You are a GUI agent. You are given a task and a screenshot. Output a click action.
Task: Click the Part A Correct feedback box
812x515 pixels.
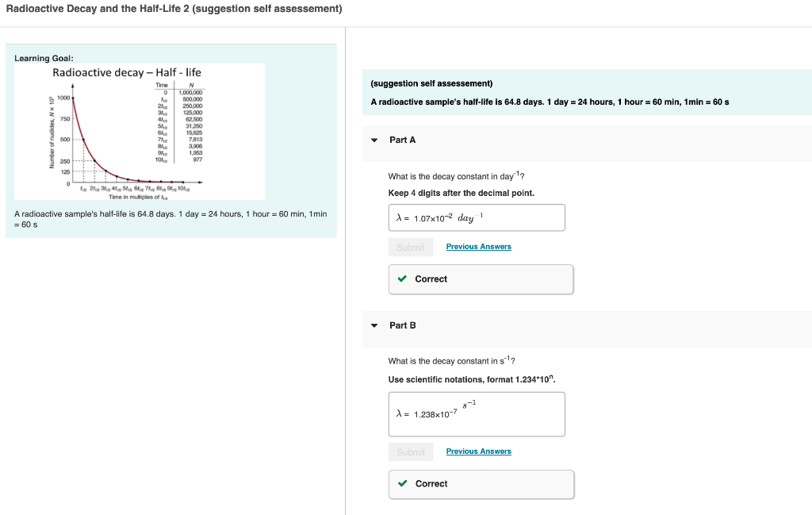tap(481, 279)
